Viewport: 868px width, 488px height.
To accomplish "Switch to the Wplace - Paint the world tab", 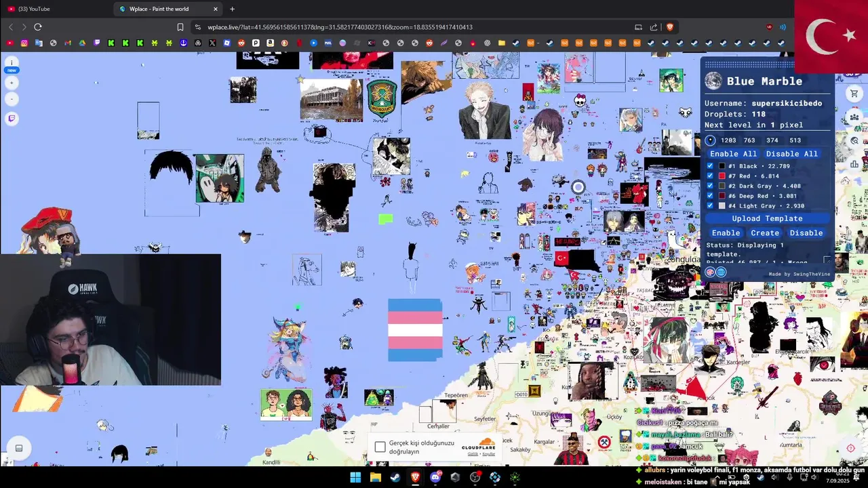I will pos(168,9).
